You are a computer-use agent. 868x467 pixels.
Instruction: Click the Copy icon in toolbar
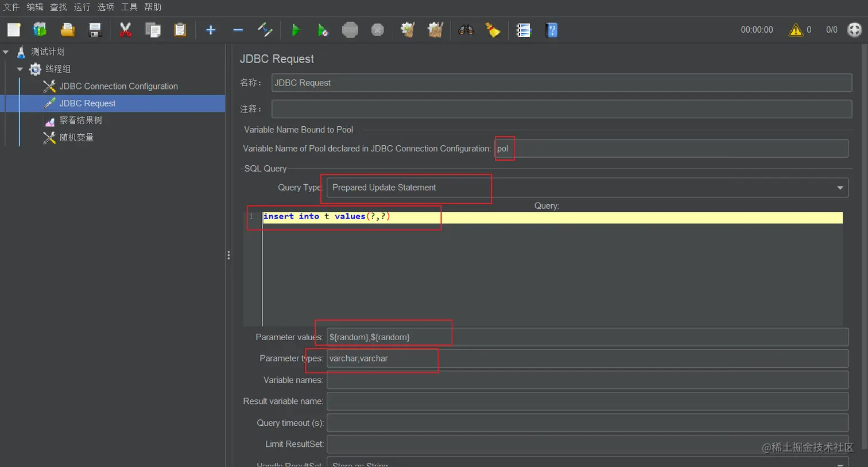coord(153,30)
